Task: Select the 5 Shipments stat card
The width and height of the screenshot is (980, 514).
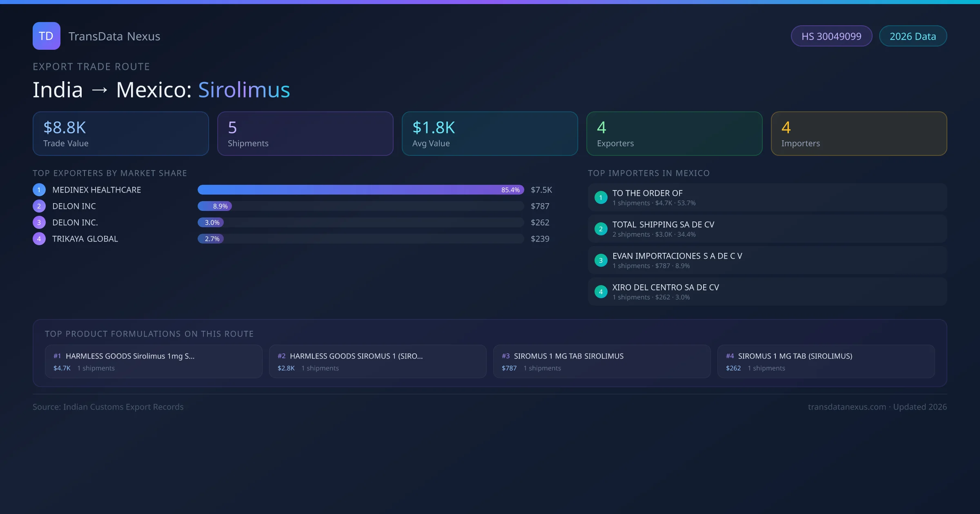Action: (x=305, y=134)
